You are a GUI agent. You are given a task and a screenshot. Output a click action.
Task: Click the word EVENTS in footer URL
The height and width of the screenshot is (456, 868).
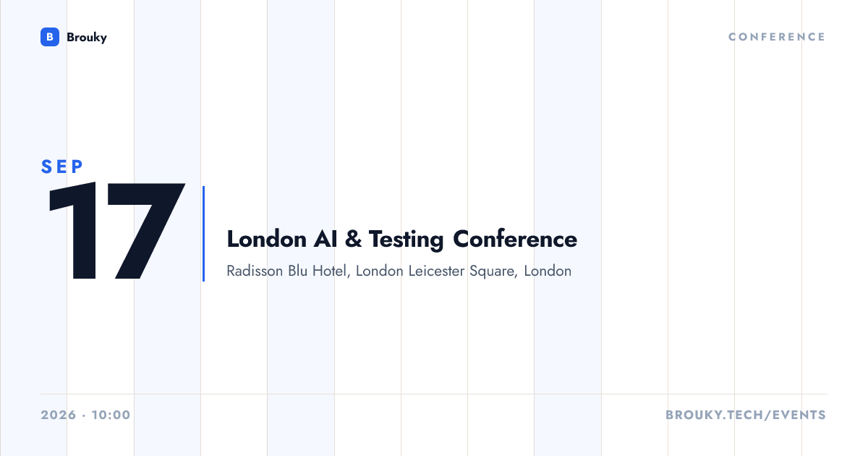(x=799, y=415)
